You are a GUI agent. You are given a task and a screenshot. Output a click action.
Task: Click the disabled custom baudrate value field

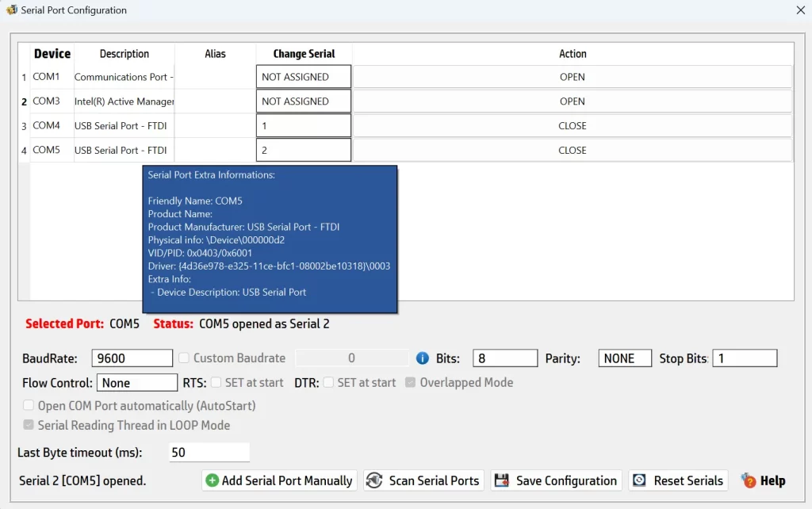(351, 358)
